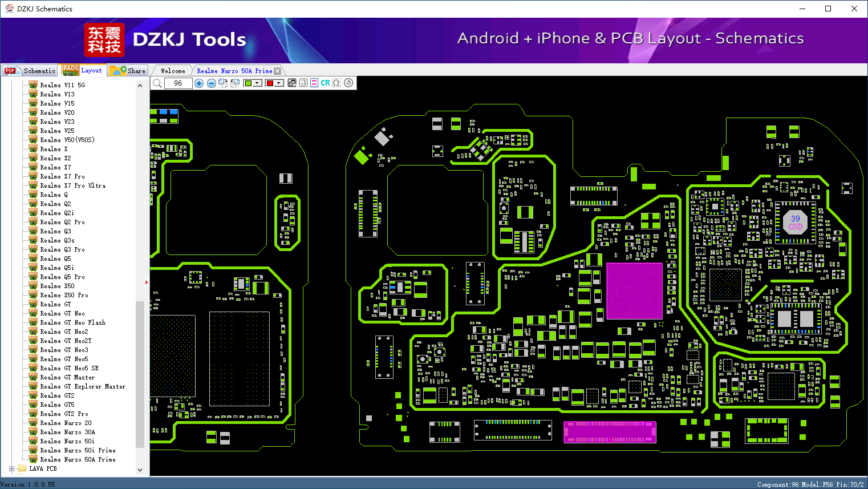Click the DZKJ Schematics title bar icon
Screen dimensions: 868x489
click(x=9, y=9)
